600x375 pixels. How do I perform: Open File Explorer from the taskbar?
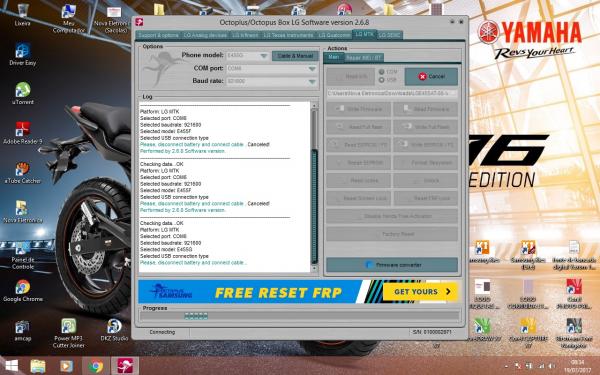coord(38,366)
